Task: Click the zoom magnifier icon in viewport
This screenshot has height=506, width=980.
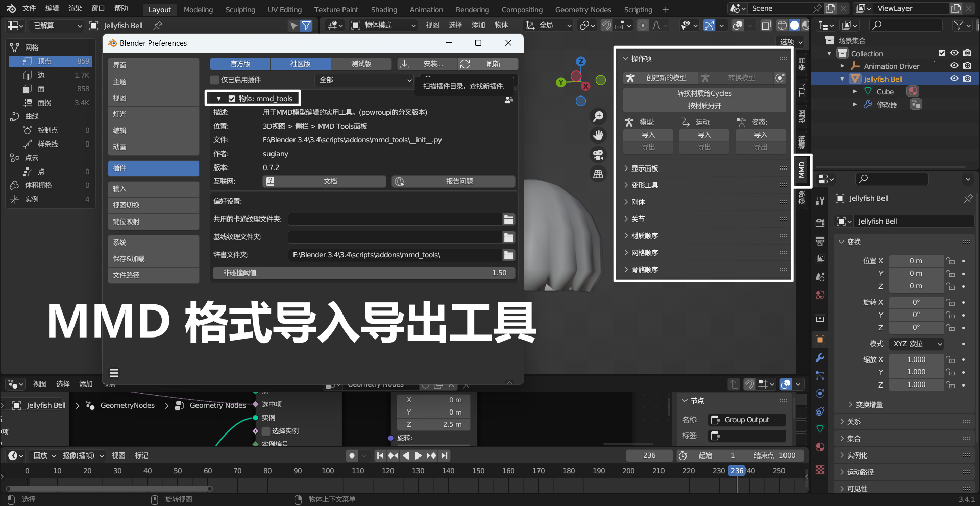Action: 598,116
